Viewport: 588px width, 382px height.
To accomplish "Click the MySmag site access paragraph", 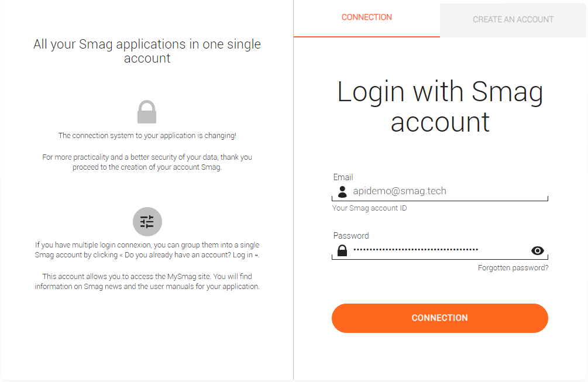I will [x=147, y=281].
